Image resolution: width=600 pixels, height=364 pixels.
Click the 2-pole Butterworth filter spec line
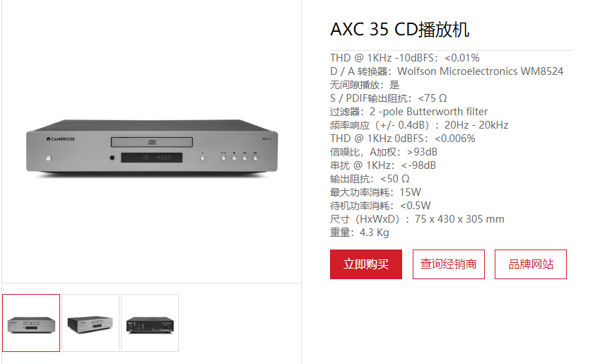coord(408,112)
